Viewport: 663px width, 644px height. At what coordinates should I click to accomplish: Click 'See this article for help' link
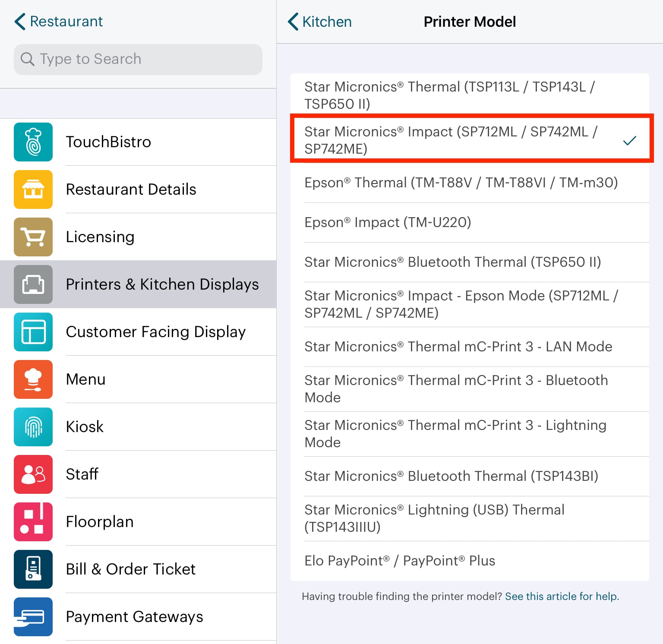(x=562, y=596)
